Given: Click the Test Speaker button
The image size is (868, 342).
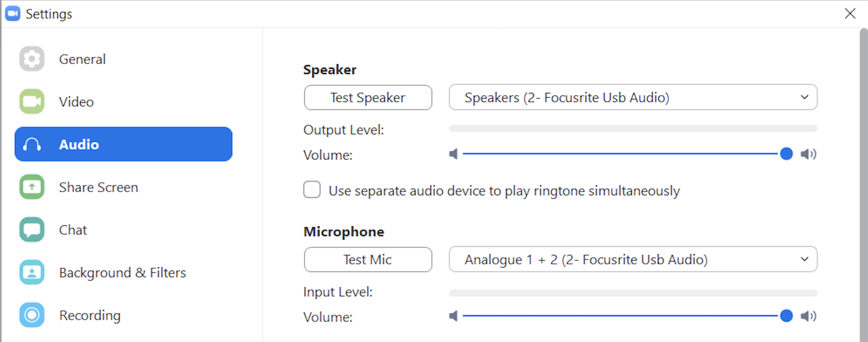Looking at the screenshot, I should point(368,97).
